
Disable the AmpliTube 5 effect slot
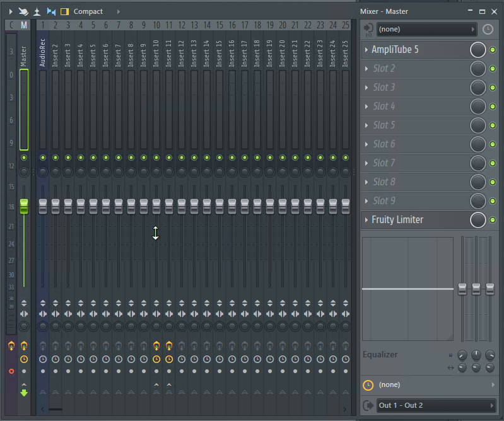[493, 50]
